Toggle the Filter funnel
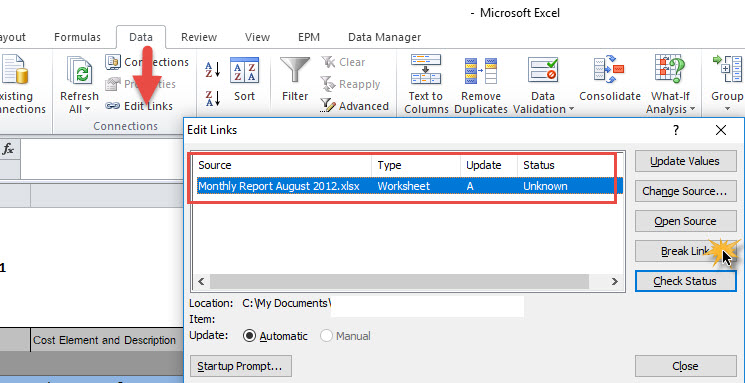Image resolution: width=745 pixels, height=383 pixels. pos(295,79)
